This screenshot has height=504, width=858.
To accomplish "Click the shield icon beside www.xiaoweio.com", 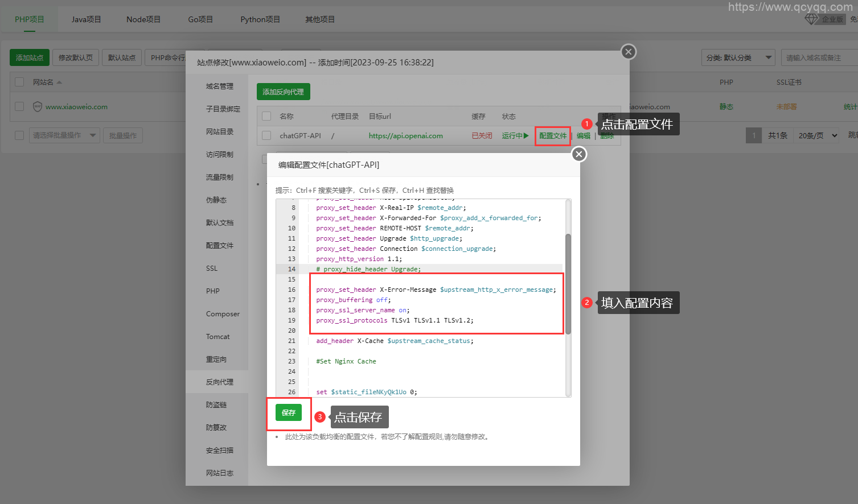I will [x=38, y=106].
